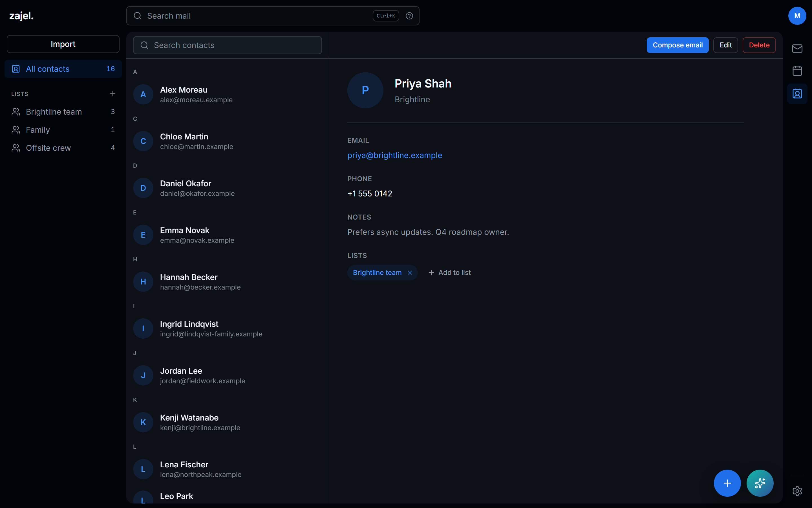The width and height of the screenshot is (812, 508).
Task: Open the Mail view icon in the right rail
Action: tap(797, 48)
